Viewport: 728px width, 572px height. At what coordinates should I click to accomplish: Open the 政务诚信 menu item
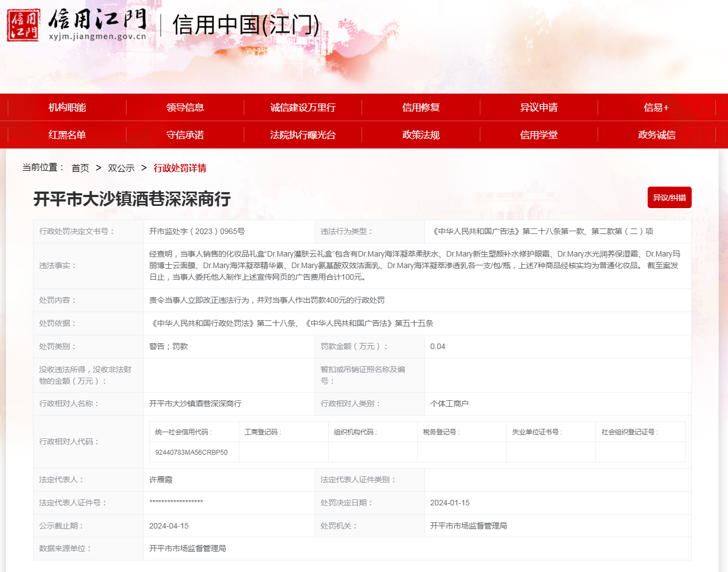pyautogui.click(x=656, y=135)
